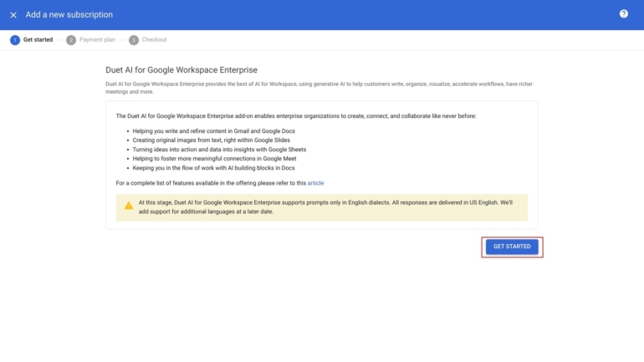Click the English dialects warning message
644x362 pixels.
(x=325, y=206)
